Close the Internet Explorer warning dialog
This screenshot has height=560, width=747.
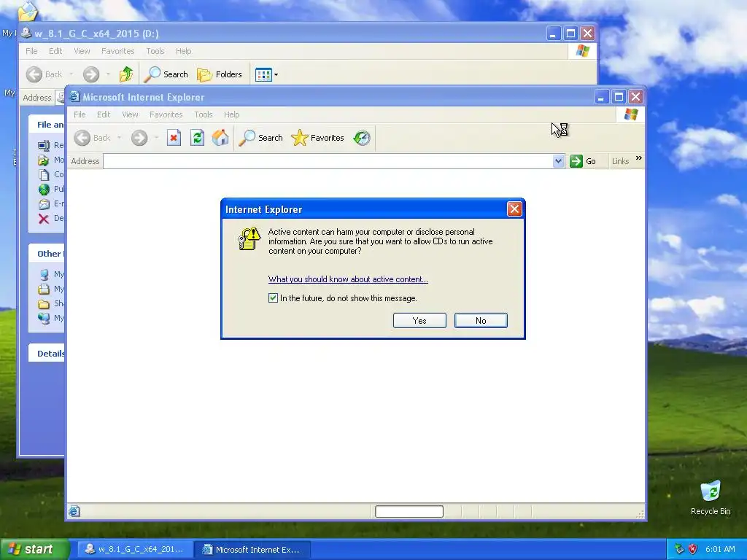point(514,209)
